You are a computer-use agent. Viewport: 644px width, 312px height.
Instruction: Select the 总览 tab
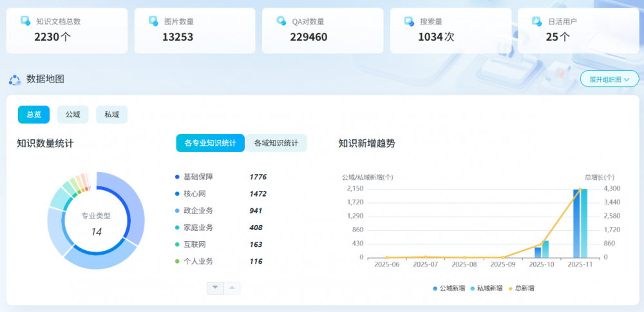(33, 115)
